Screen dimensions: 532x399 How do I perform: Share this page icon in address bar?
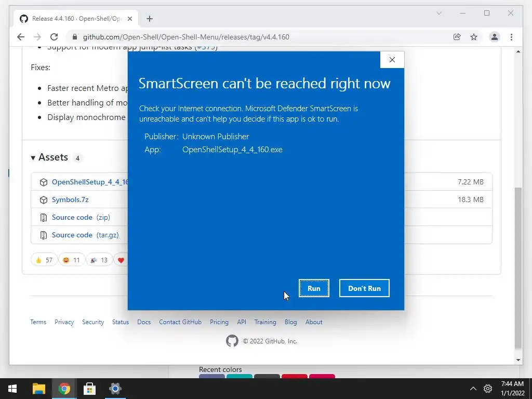457,37
